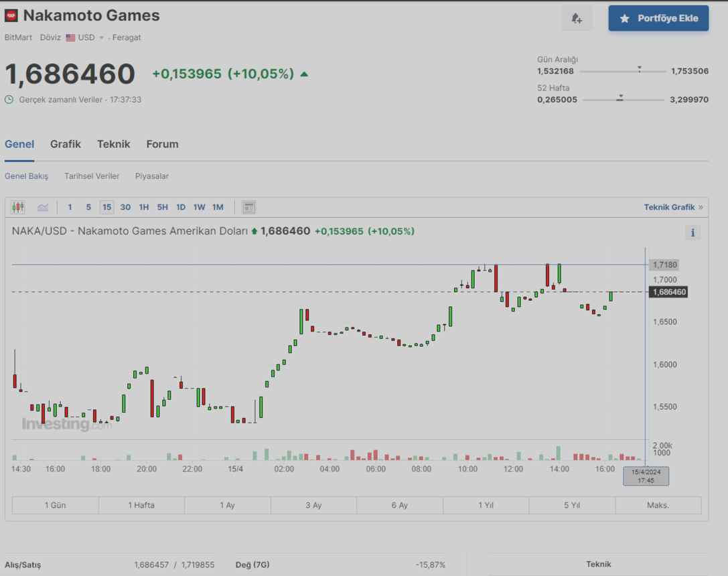Open the Teknik Grafik link
This screenshot has height=576, width=728.
click(673, 208)
